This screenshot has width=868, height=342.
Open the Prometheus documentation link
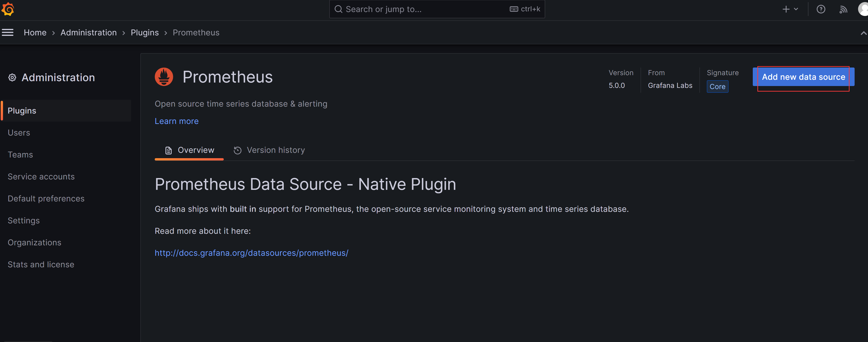coord(251,253)
